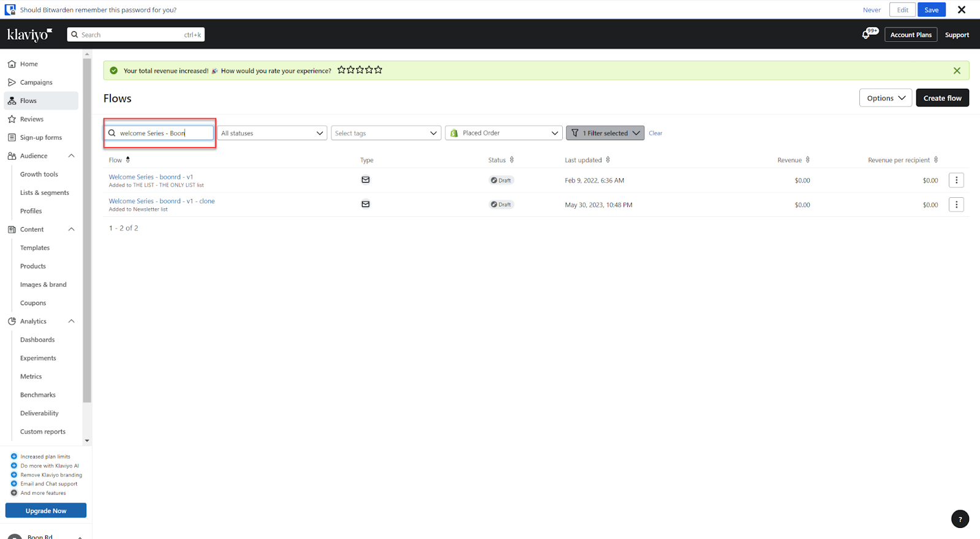Viewport: 980px width, 539px height.
Task: Dismiss the revenue increased banner
Action: coord(957,70)
